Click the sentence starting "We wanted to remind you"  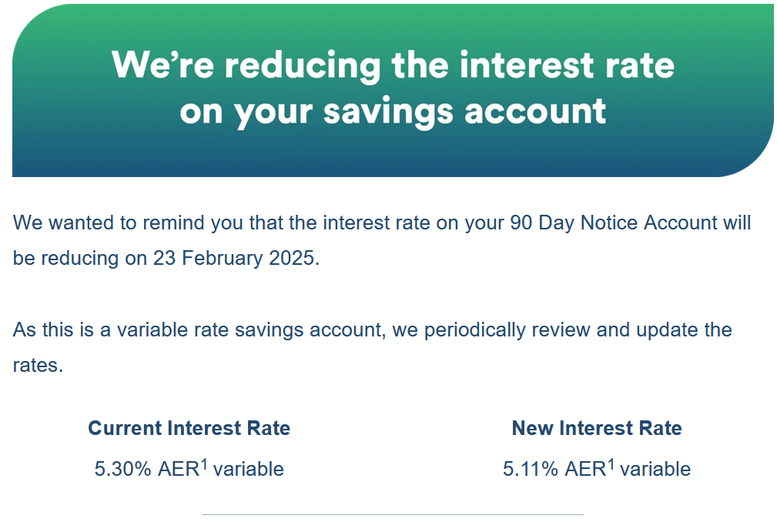pos(381,240)
